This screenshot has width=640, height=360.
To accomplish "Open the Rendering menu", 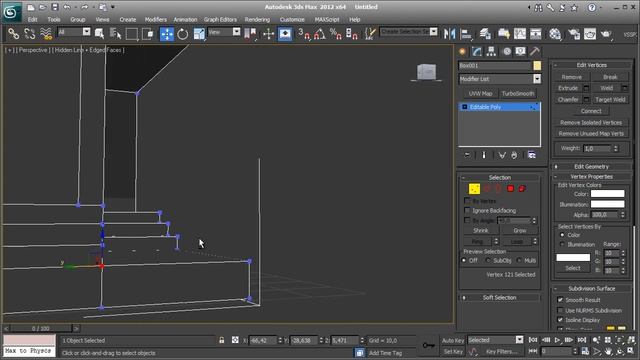I will click(x=257, y=20).
